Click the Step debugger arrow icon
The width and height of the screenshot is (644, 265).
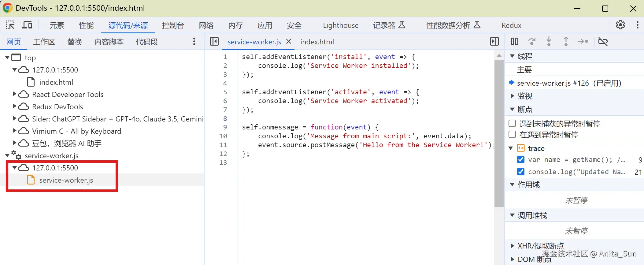click(583, 41)
